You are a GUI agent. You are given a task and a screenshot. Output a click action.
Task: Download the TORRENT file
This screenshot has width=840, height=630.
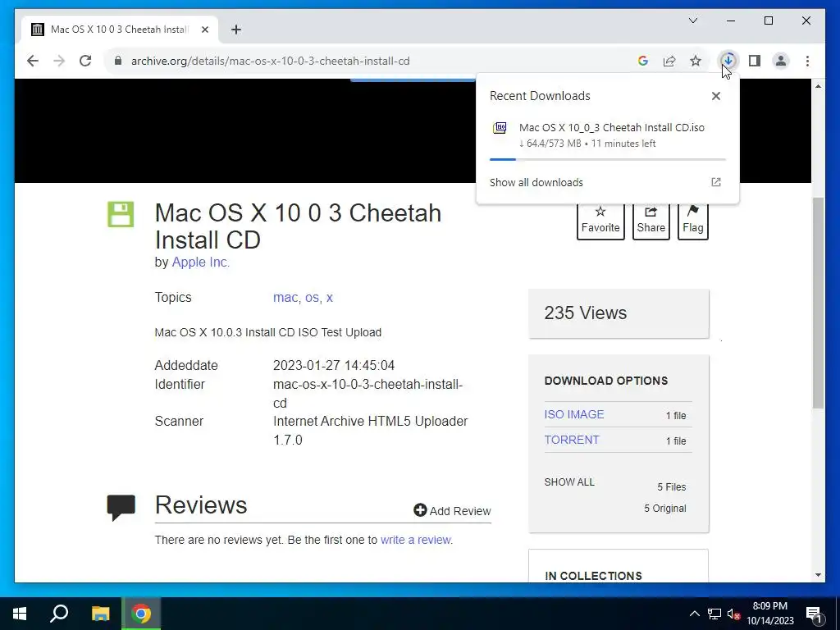pos(572,440)
